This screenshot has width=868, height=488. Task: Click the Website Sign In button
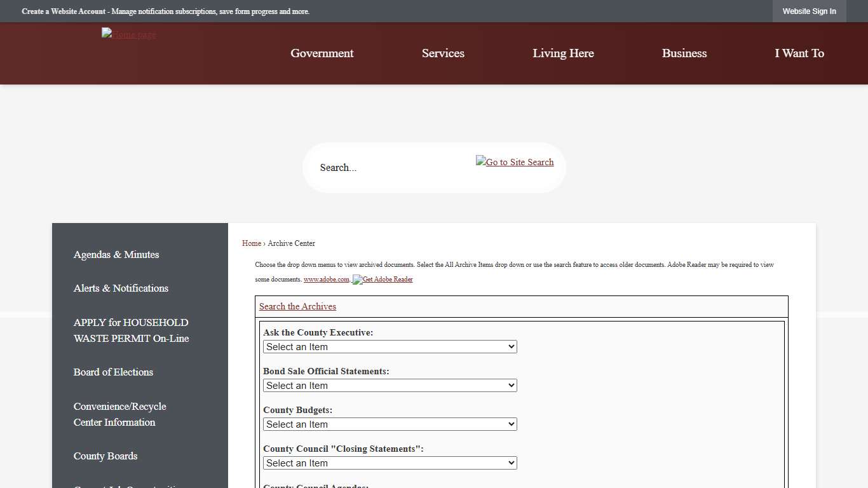tap(809, 11)
